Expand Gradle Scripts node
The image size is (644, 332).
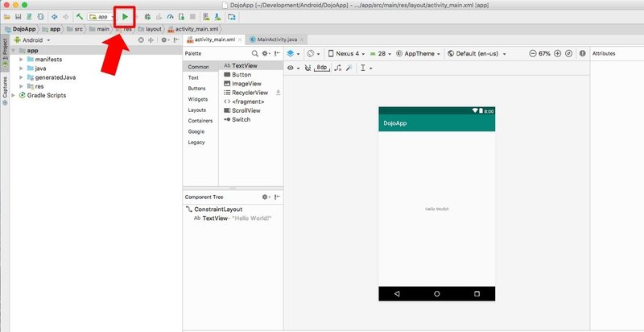tap(13, 95)
